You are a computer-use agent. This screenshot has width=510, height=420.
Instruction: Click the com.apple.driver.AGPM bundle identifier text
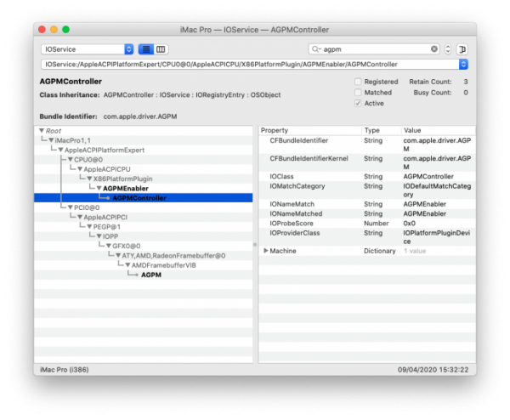tap(140, 116)
